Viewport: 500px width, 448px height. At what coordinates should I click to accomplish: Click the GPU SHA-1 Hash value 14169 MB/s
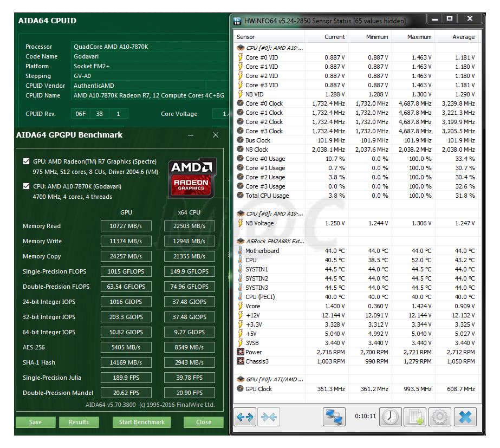pyautogui.click(x=126, y=362)
